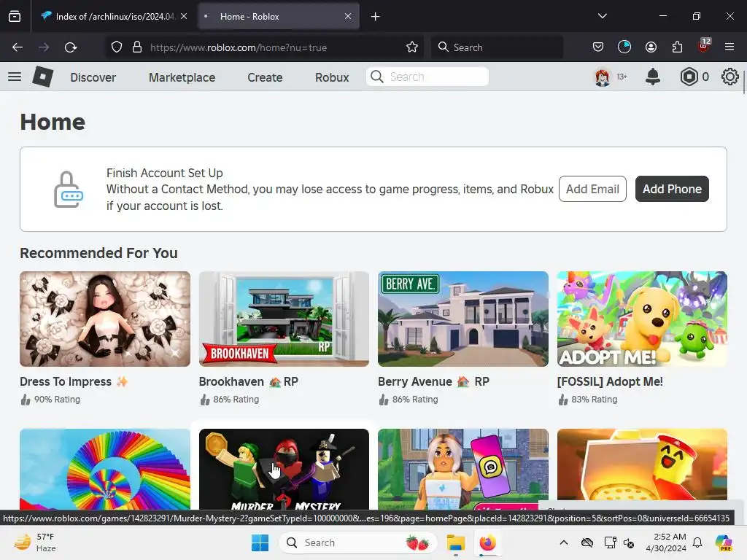Viewport: 747px width, 560px height.
Task: Open the rainbow spiral game thumbnail
Action: [105, 470]
